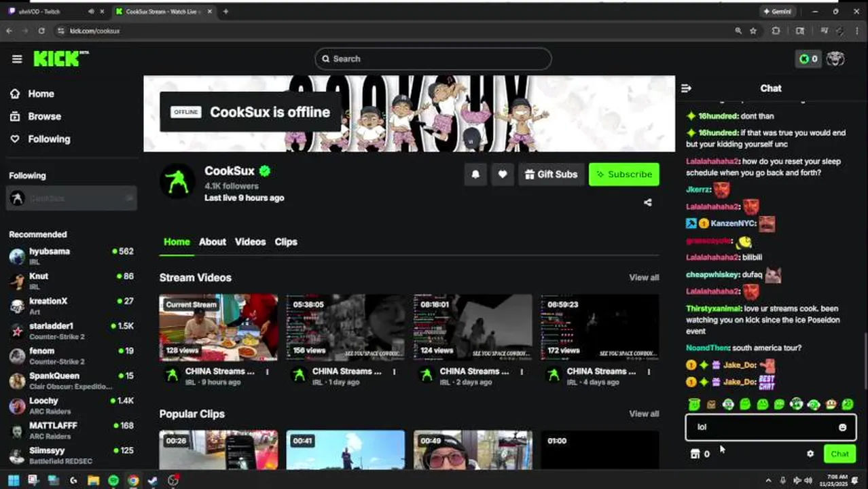Open the emoji picker in chat input

[842, 427]
